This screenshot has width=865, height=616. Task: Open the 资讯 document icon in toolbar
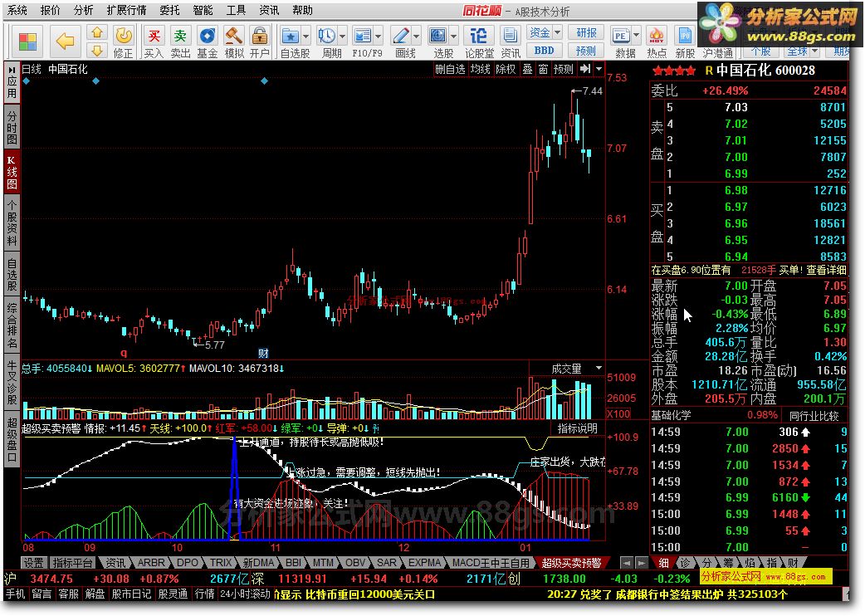click(x=511, y=37)
